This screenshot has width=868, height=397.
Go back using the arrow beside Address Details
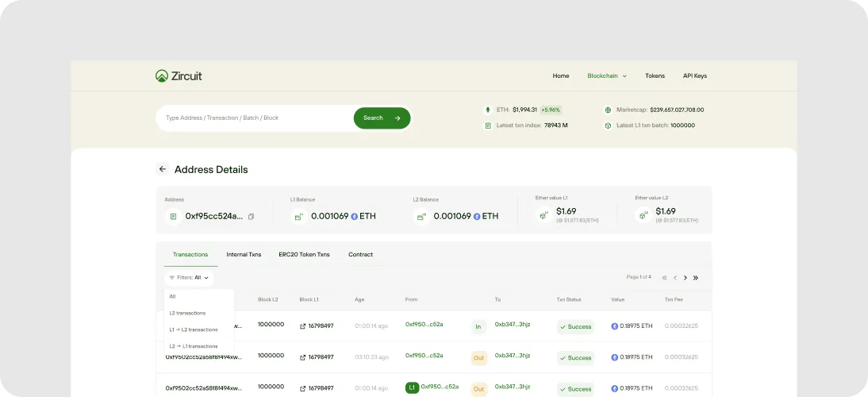pyautogui.click(x=162, y=169)
